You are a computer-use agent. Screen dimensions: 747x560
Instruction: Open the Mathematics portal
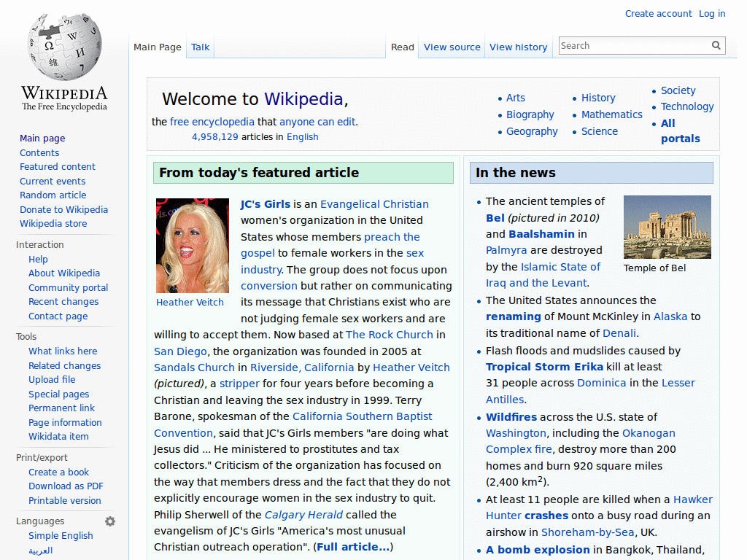coord(612,114)
